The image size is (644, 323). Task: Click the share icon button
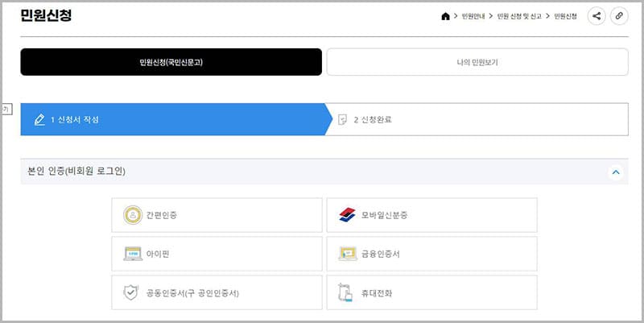(x=597, y=15)
